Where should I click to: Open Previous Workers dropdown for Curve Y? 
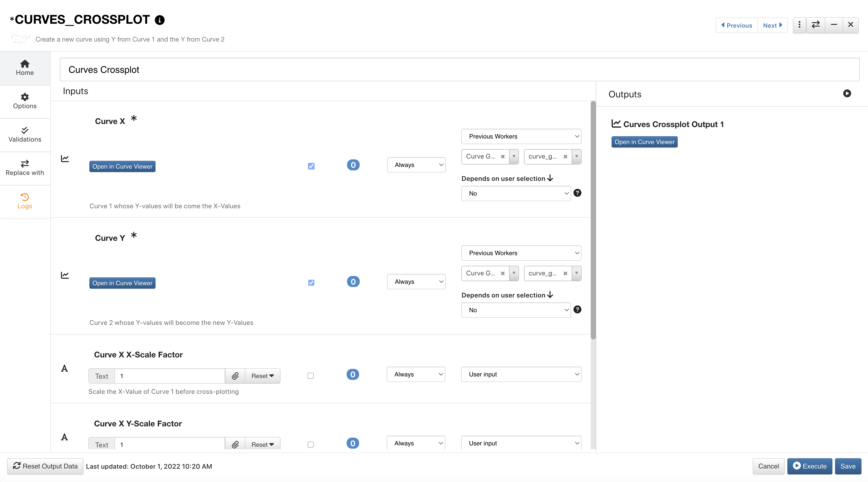[x=521, y=253]
